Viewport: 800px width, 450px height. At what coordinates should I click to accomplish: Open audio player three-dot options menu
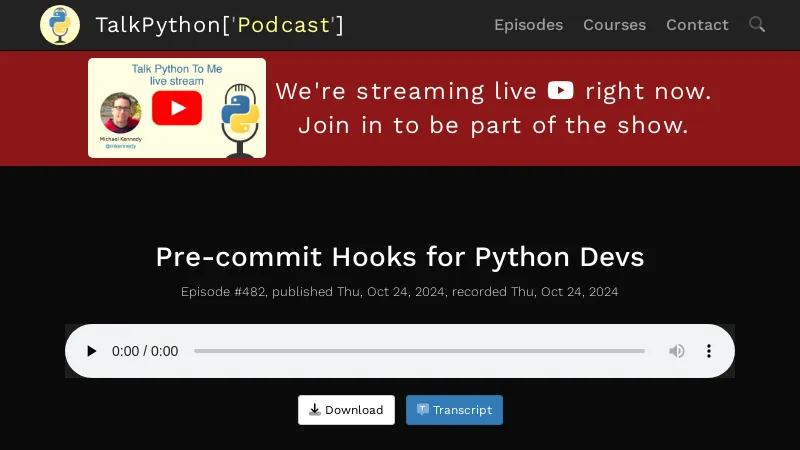point(709,351)
